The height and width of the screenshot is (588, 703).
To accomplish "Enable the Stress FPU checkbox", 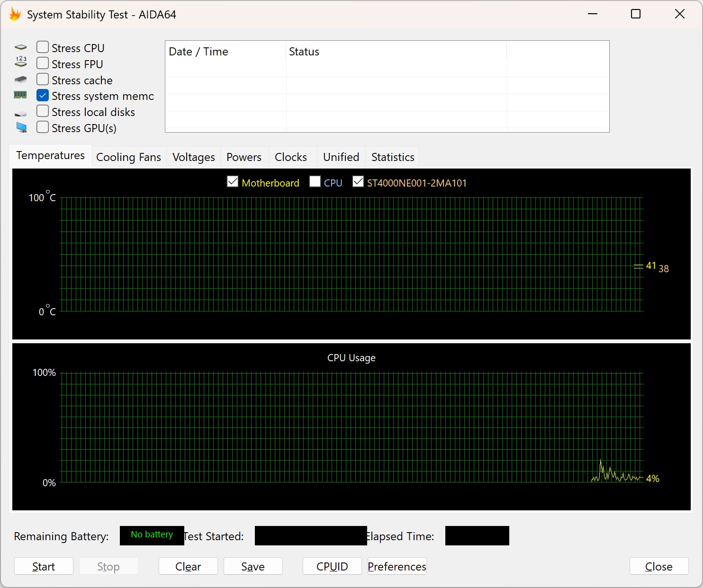I will pyautogui.click(x=43, y=63).
